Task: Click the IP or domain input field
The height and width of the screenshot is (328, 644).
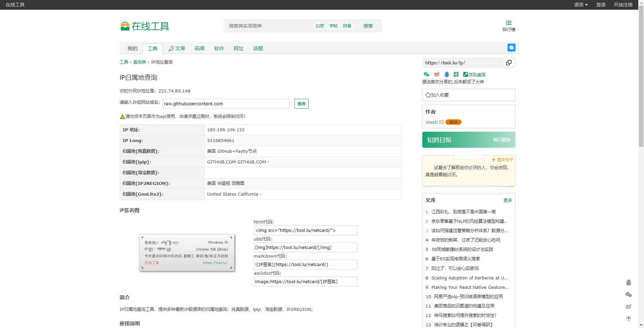Action: click(226, 104)
